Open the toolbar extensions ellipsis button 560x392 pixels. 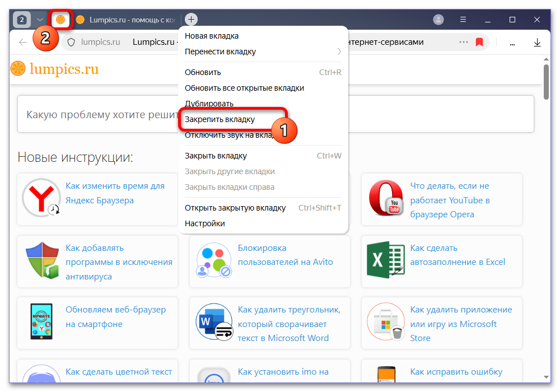point(512,44)
